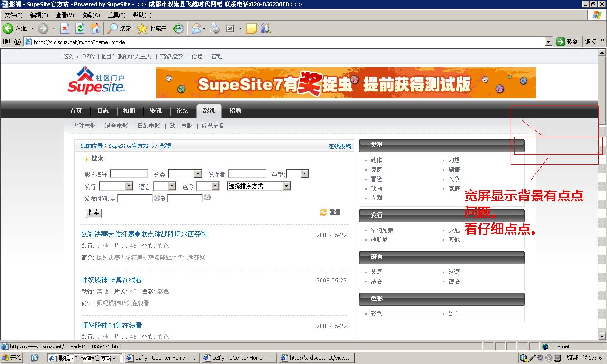607x364 pixels.
Task: Click Windows flag logo in menu bar
Action: (x=598, y=15)
